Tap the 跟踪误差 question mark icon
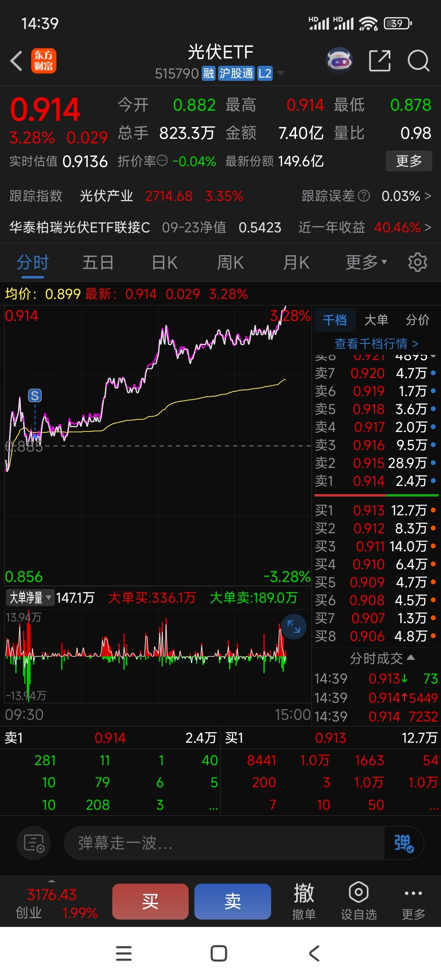Viewport: 441px width, 980px height. 364,196
